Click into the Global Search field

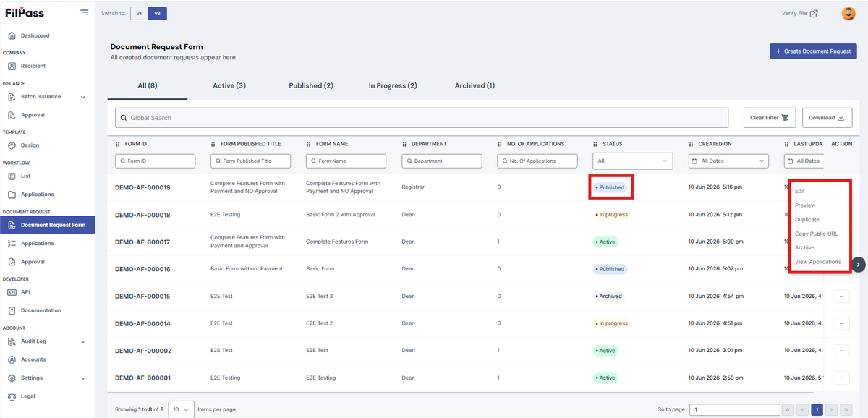[x=422, y=118]
